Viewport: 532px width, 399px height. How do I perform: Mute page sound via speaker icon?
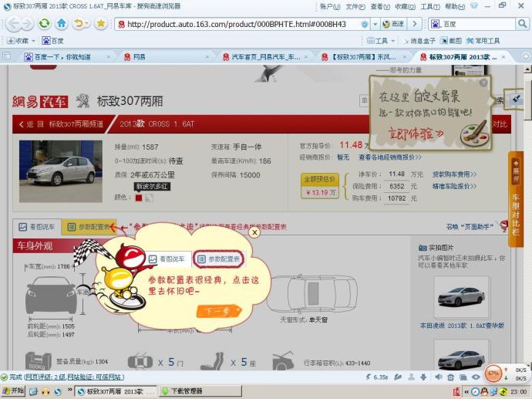click(439, 377)
